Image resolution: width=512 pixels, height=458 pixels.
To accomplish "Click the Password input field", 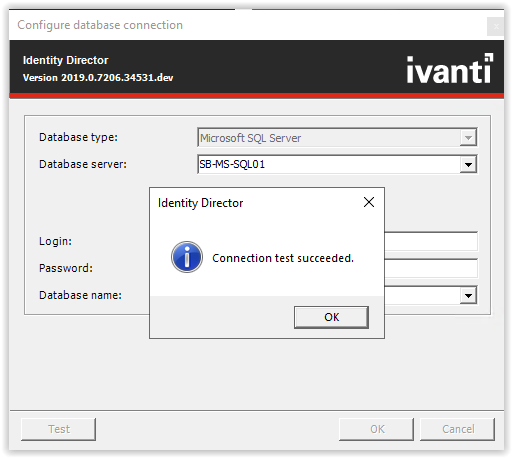I will tap(431, 268).
